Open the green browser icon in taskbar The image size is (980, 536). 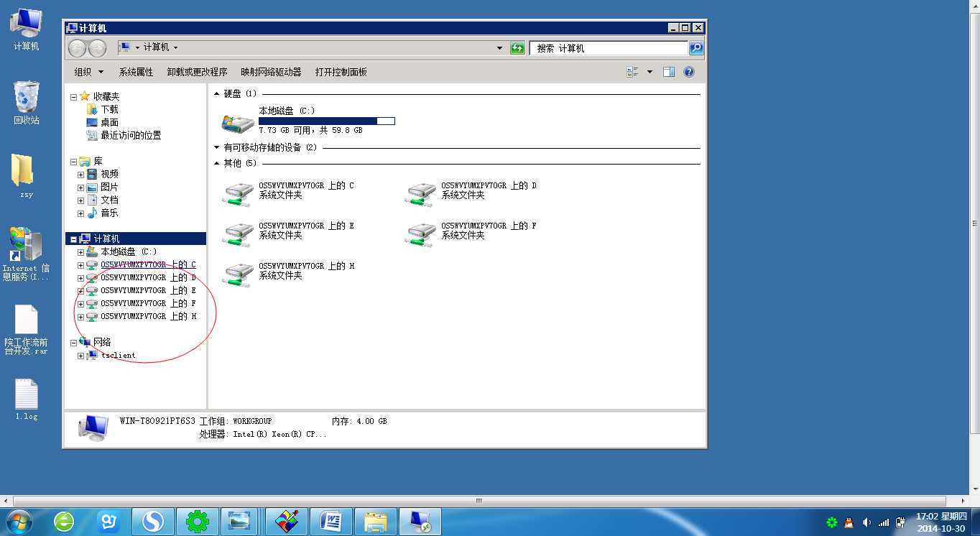click(64, 522)
